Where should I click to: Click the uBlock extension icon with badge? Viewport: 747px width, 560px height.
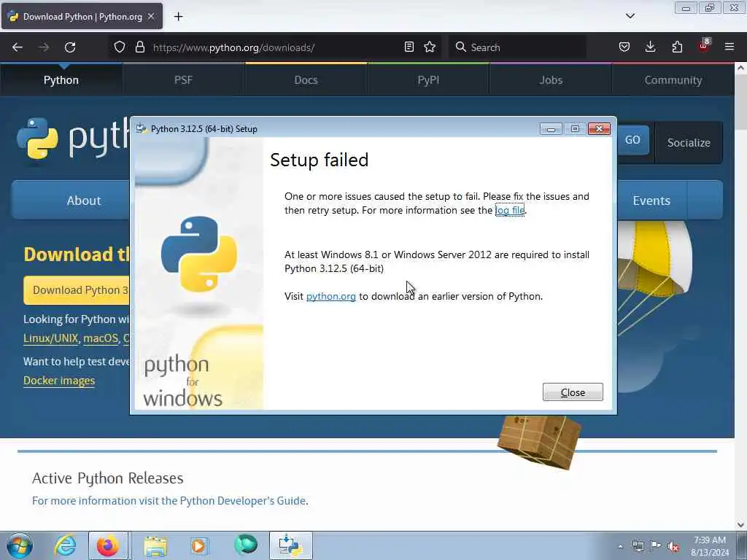coord(704,46)
